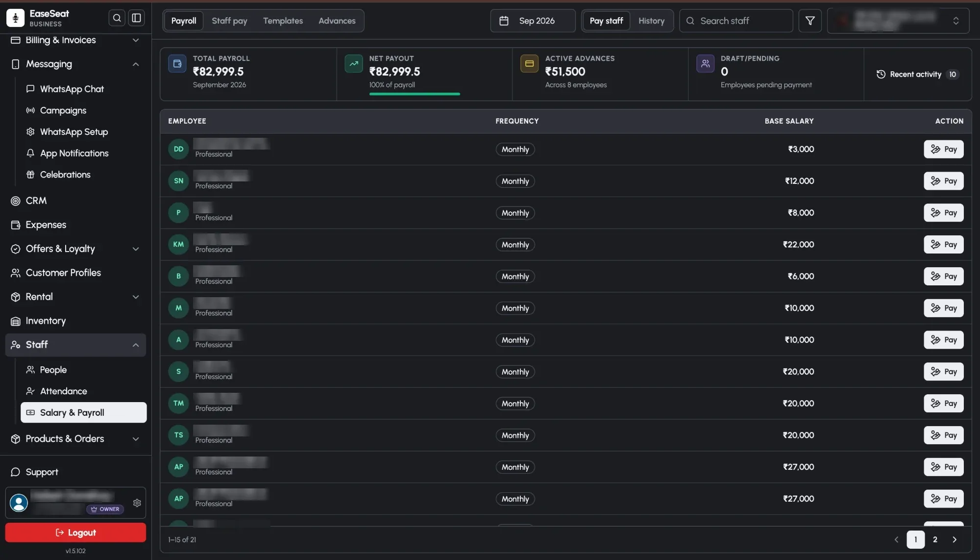This screenshot has width=980, height=560.
Task: Click the '1–15 of 21' count text
Action: pos(182,539)
